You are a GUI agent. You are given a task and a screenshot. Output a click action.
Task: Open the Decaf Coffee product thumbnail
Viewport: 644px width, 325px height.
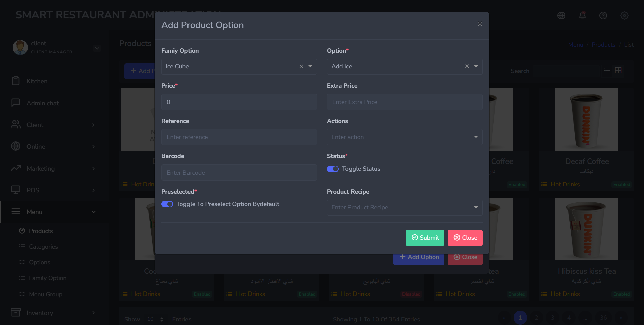pyautogui.click(x=586, y=119)
